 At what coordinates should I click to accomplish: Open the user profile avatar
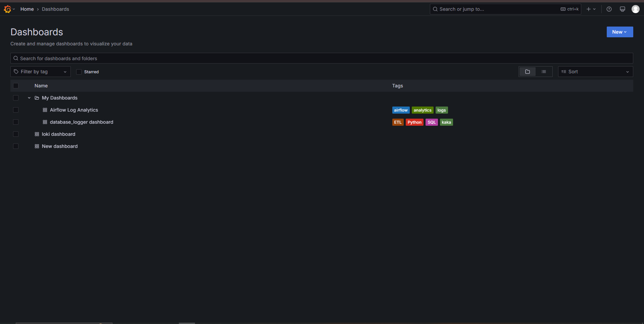pyautogui.click(x=635, y=9)
